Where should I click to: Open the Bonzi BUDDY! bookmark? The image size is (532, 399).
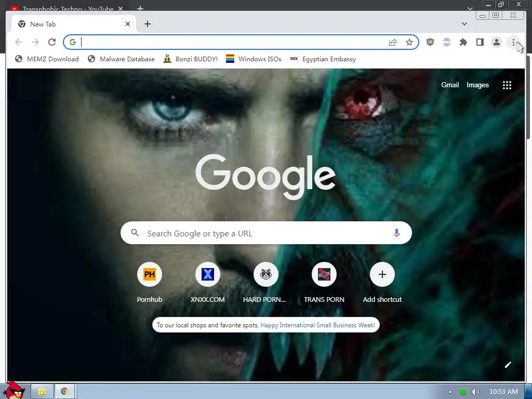[190, 59]
